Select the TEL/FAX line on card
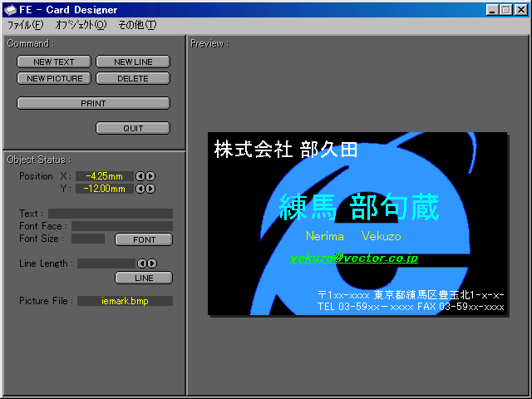This screenshot has width=532, height=399. 411,307
